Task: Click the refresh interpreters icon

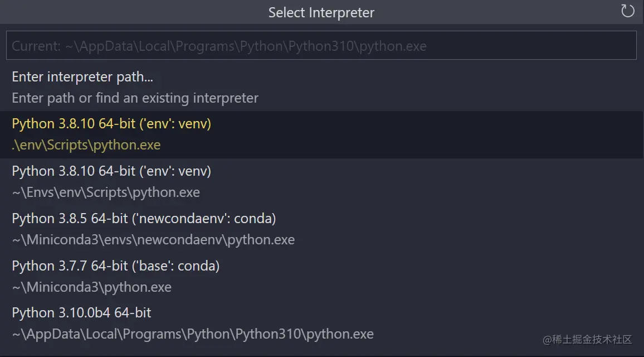Action: point(628,11)
